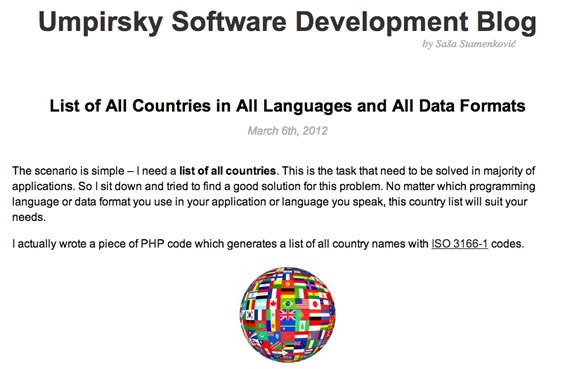Click the paragraph starting 'I actually wrote a piece'
570x369 pixels.
(x=268, y=244)
